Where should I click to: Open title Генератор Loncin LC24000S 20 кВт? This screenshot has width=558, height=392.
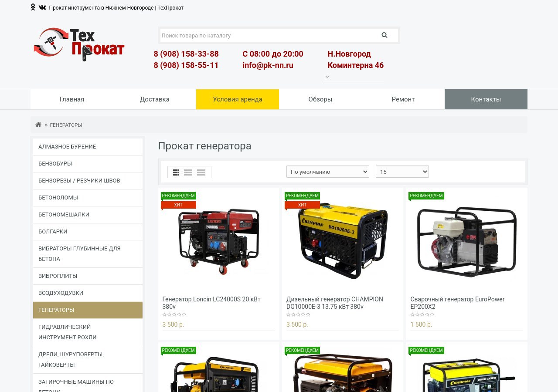tap(211, 303)
